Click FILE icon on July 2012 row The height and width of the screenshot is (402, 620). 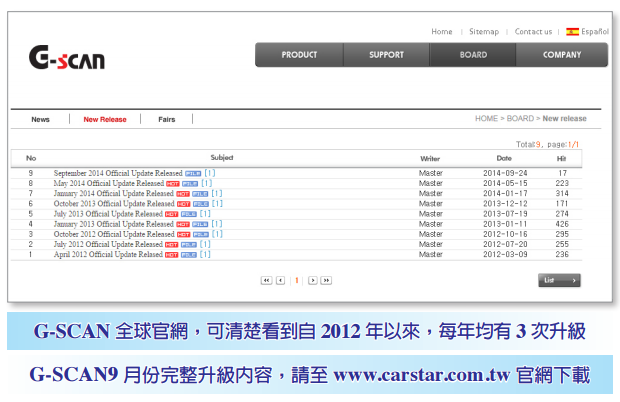click(189, 245)
